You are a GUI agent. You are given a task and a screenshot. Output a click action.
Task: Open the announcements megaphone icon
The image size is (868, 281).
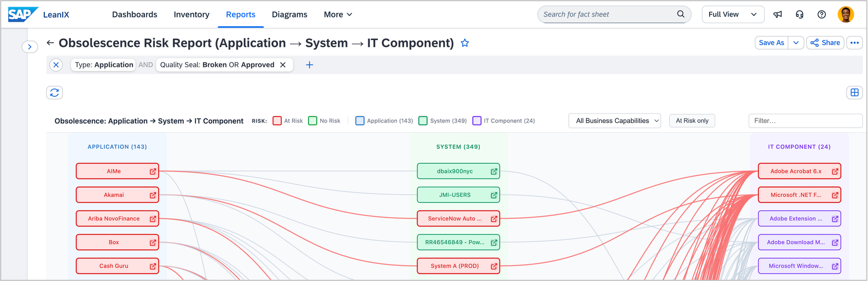tap(777, 14)
